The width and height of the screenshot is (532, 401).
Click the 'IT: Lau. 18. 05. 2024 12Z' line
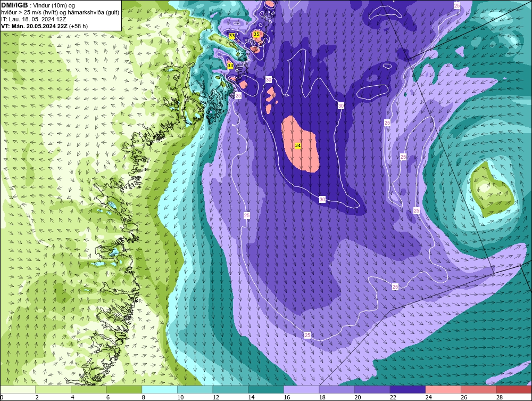point(34,19)
